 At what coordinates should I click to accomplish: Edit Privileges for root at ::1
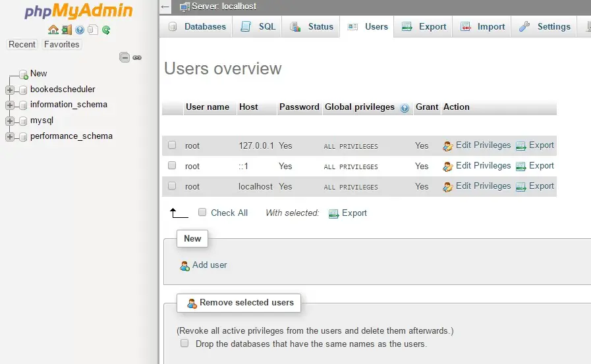click(477, 166)
